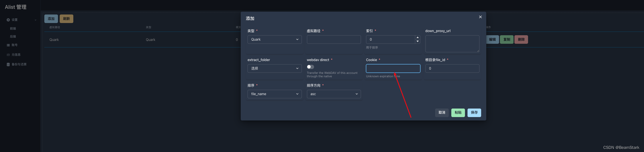Click the blue save button

474,113
